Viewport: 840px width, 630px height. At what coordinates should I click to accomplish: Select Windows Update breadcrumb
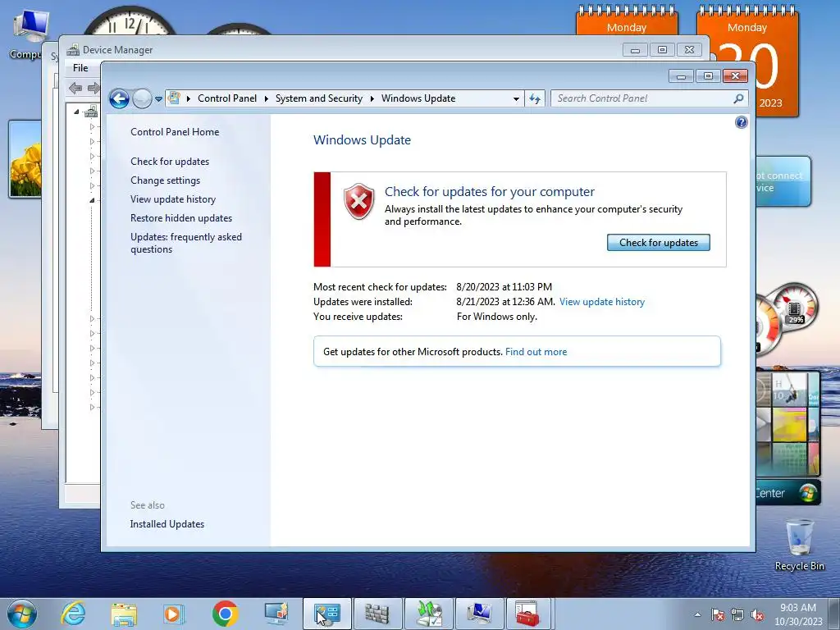(x=418, y=98)
